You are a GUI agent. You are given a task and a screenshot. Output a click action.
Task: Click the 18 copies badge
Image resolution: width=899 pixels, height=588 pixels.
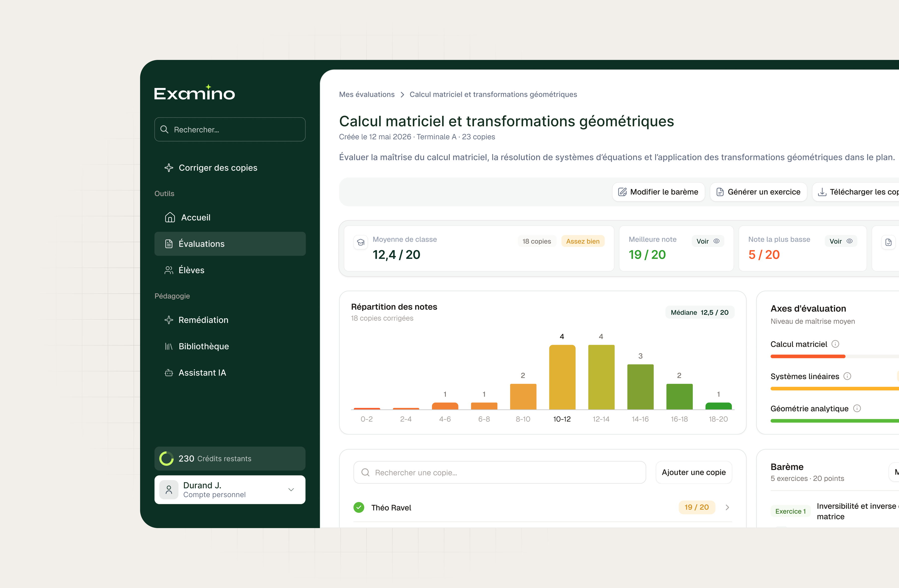click(x=537, y=241)
